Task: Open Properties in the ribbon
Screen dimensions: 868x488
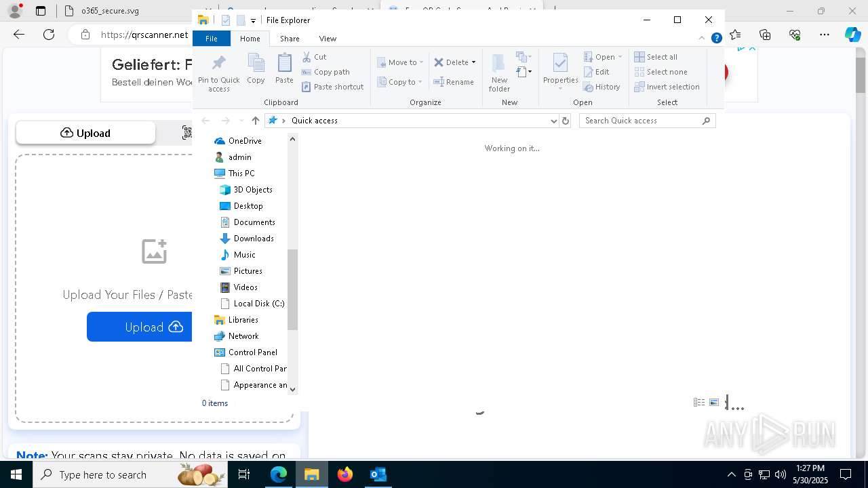Action: 560,72
